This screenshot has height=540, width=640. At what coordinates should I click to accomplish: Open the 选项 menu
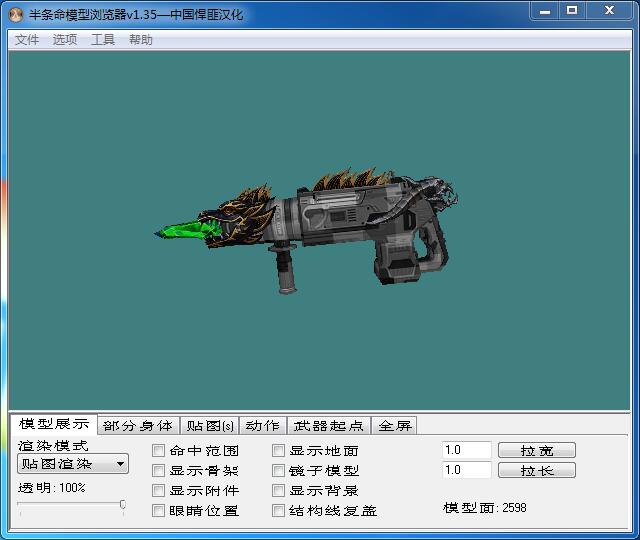click(x=64, y=40)
